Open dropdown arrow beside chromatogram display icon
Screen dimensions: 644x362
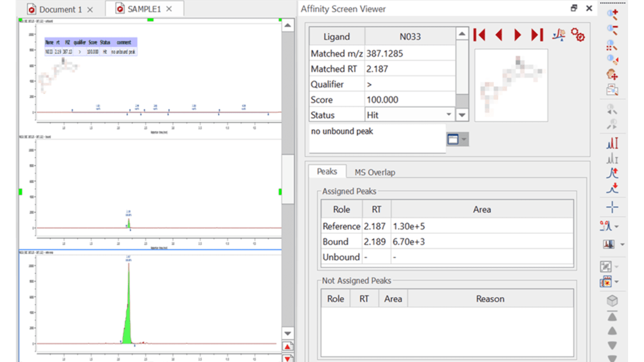[622, 245]
